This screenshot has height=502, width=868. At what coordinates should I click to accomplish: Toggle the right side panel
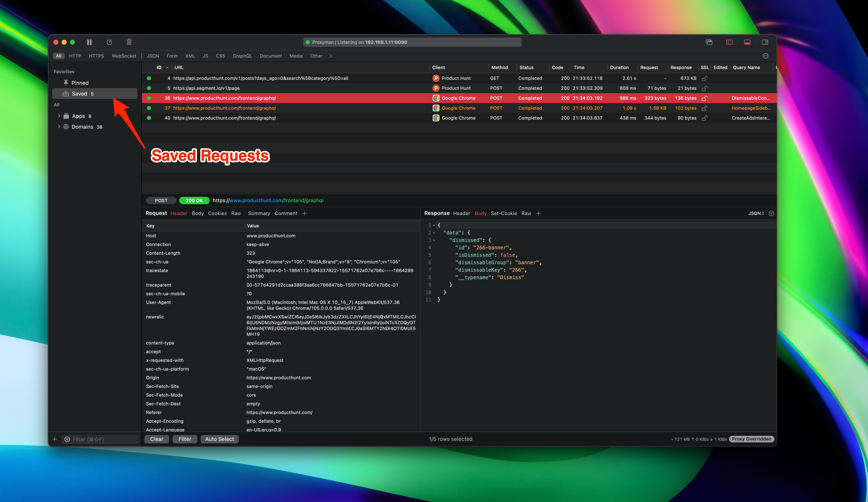tap(765, 42)
